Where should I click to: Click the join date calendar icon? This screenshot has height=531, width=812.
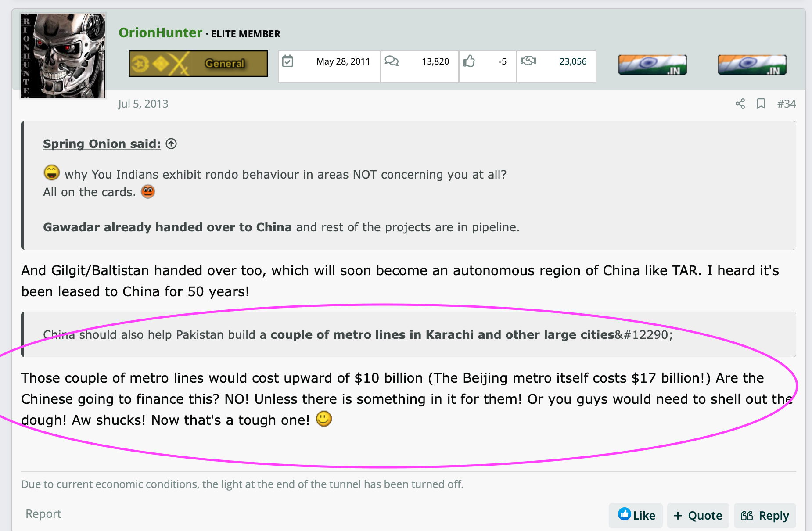[x=287, y=61]
